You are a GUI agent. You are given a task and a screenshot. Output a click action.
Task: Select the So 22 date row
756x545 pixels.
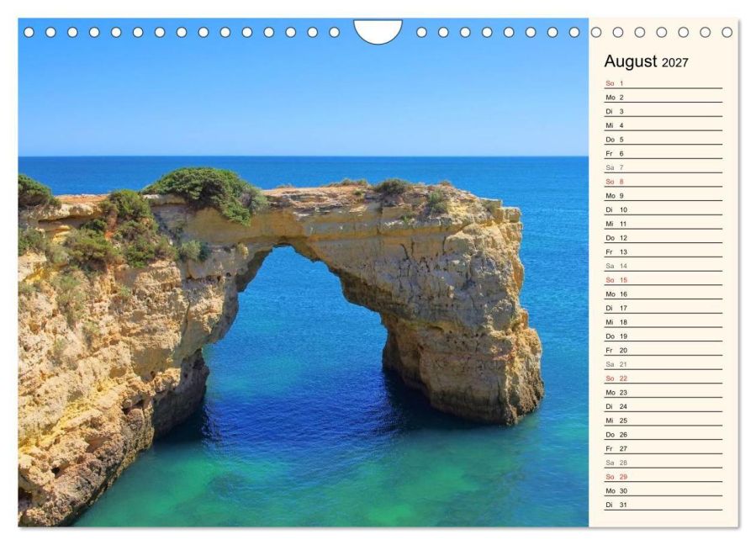[x=663, y=378]
